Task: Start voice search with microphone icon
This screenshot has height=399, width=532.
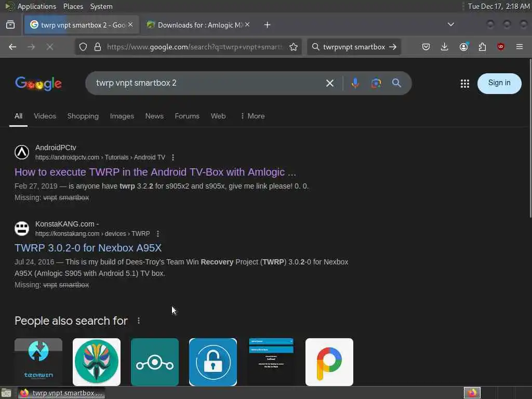Action: (355, 83)
